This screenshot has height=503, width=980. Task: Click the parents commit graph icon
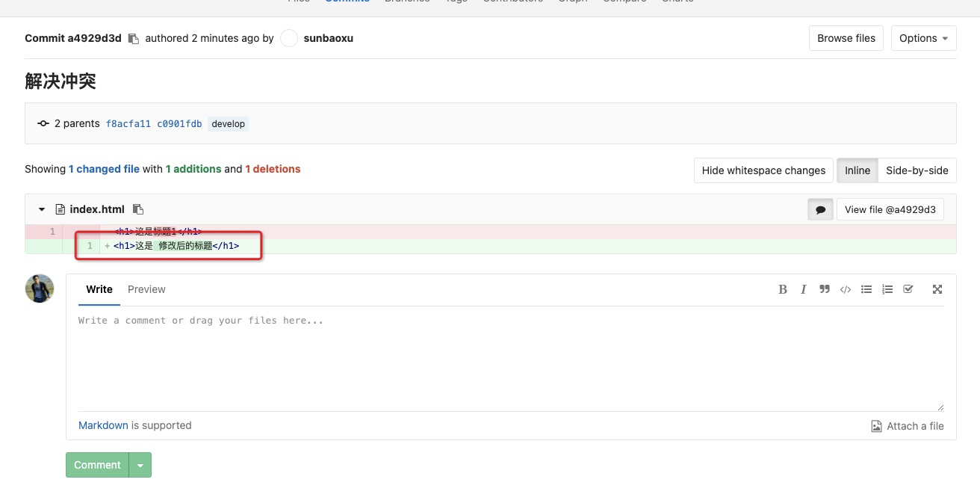coord(43,123)
